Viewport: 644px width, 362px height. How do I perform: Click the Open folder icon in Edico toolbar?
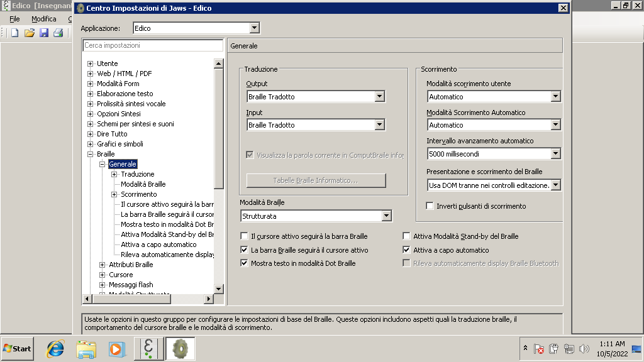click(x=29, y=33)
